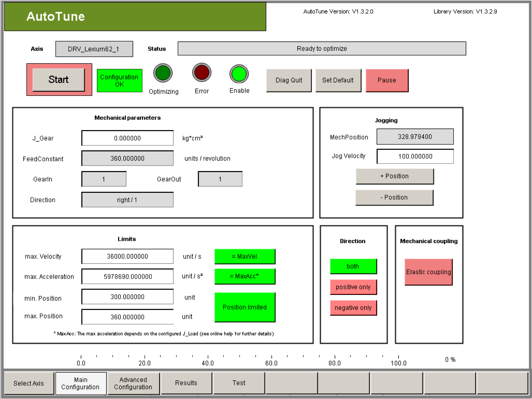Image resolution: width=532 pixels, height=399 pixels.
Task: Click Set Default button
Action: 338,80
